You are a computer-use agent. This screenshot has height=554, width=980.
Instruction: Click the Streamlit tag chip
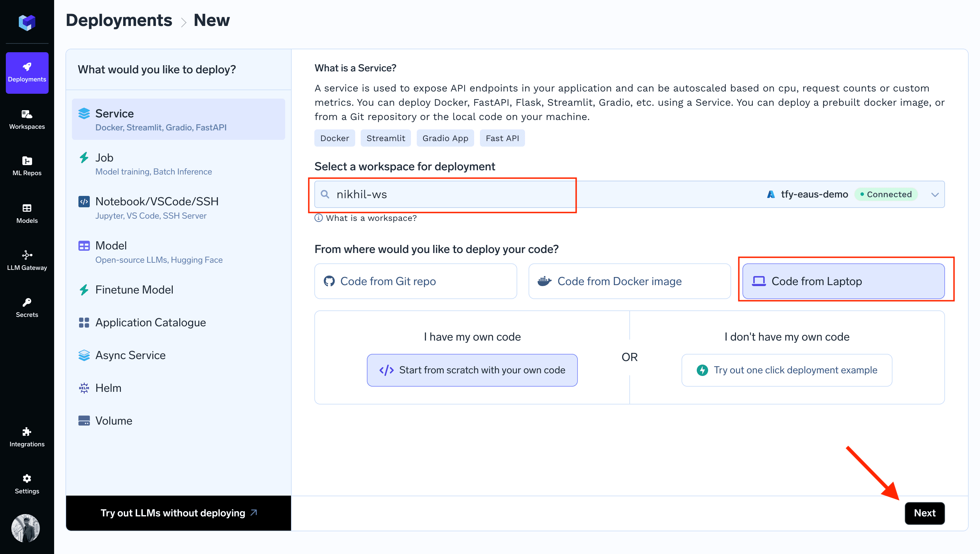click(x=386, y=138)
